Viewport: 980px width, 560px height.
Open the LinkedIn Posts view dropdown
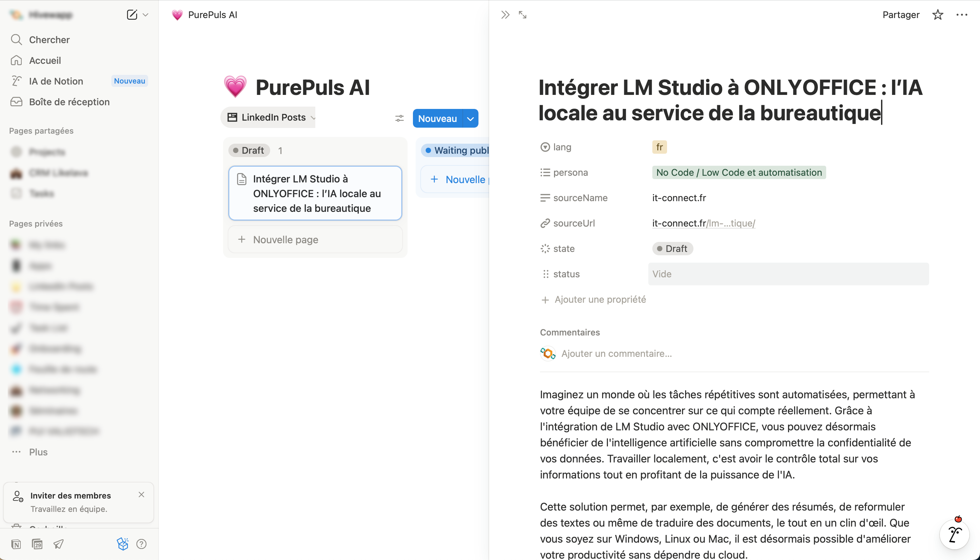tap(273, 117)
